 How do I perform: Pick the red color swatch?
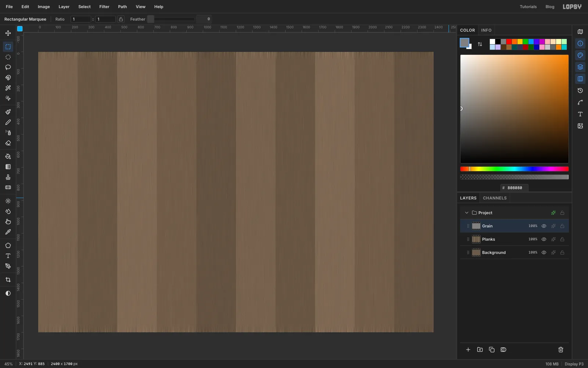coord(509,42)
